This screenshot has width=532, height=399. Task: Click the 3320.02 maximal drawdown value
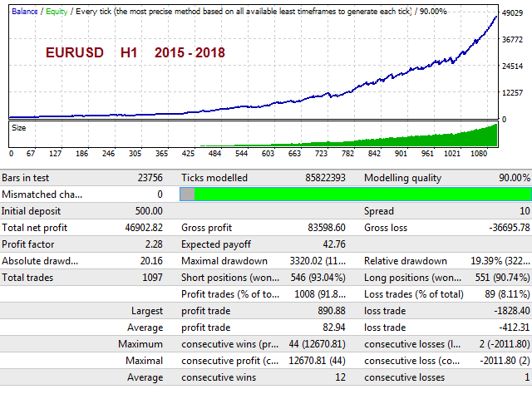pyautogui.click(x=318, y=261)
